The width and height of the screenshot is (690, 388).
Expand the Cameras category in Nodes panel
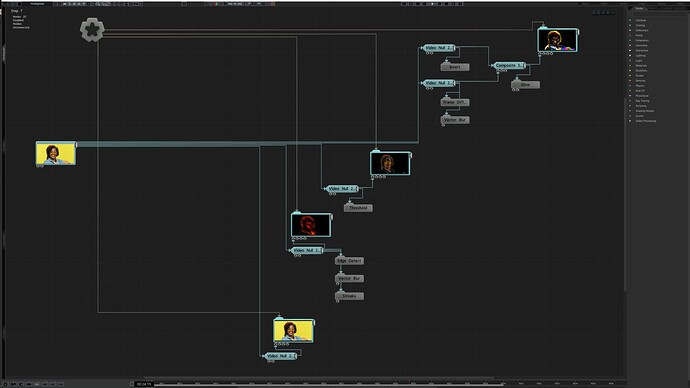(641, 20)
